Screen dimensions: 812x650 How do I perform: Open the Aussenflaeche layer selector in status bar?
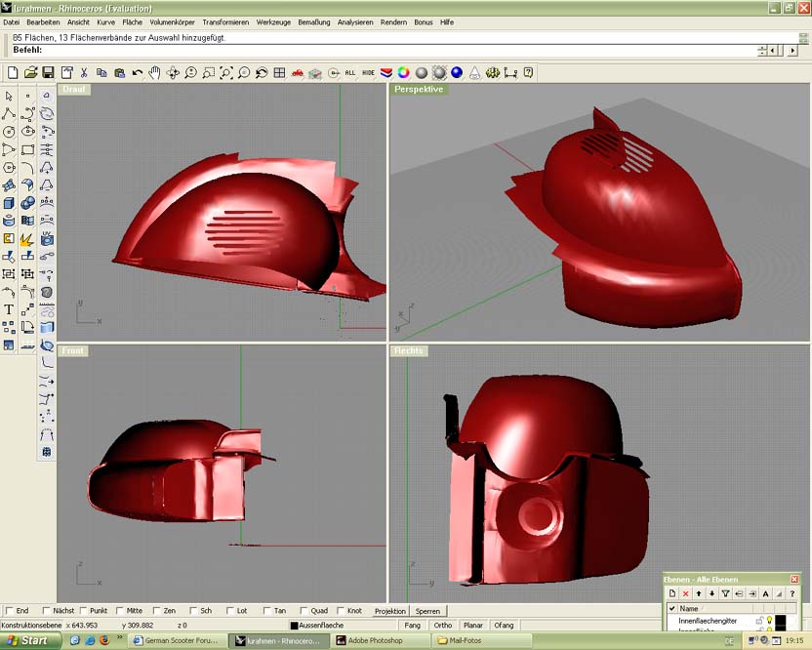pyautogui.click(x=324, y=625)
